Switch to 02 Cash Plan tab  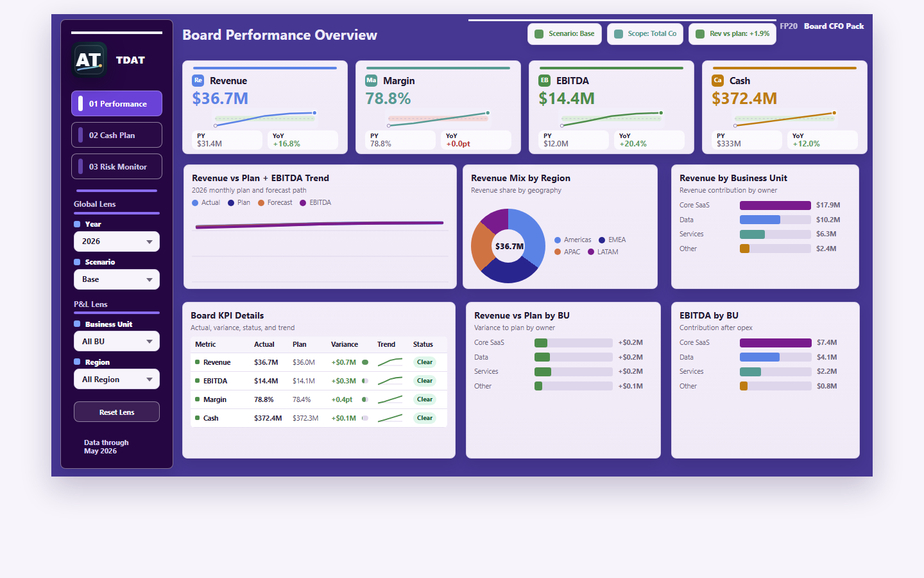[x=117, y=135]
